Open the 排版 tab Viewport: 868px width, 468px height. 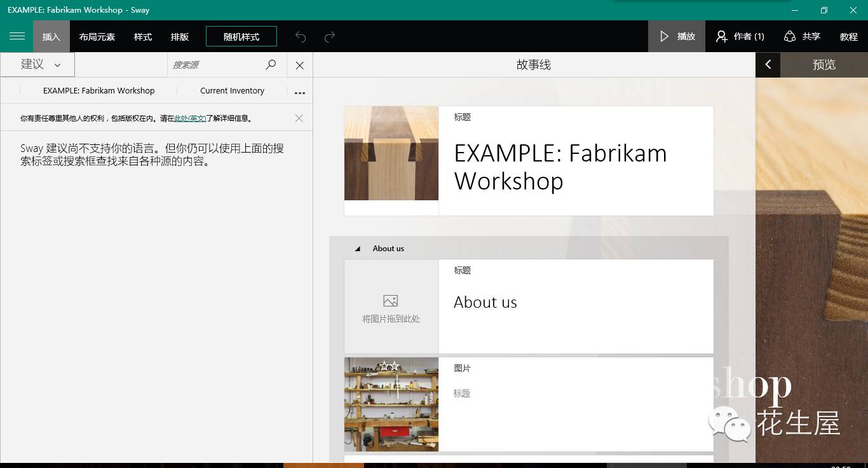pos(180,37)
